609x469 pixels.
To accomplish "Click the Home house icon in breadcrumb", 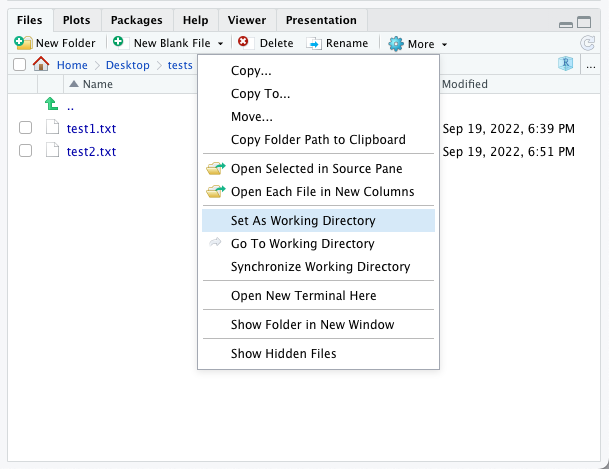I will click(41, 64).
